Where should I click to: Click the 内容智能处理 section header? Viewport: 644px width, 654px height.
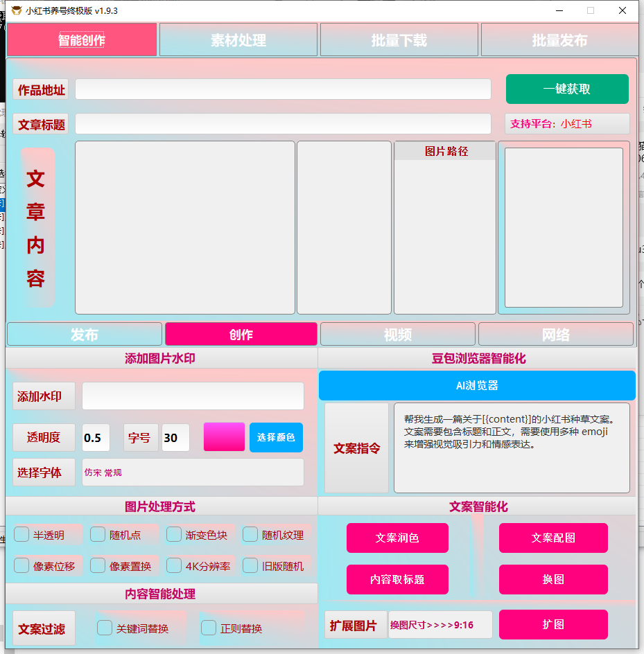click(x=160, y=594)
